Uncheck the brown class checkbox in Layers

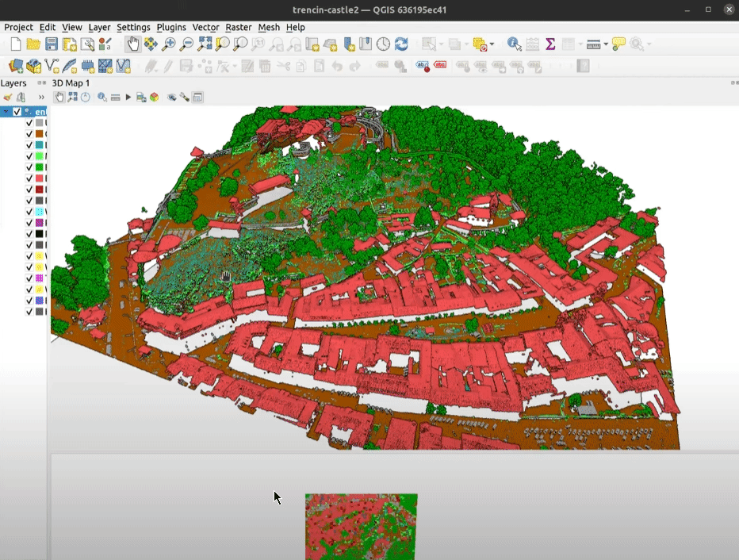click(29, 134)
